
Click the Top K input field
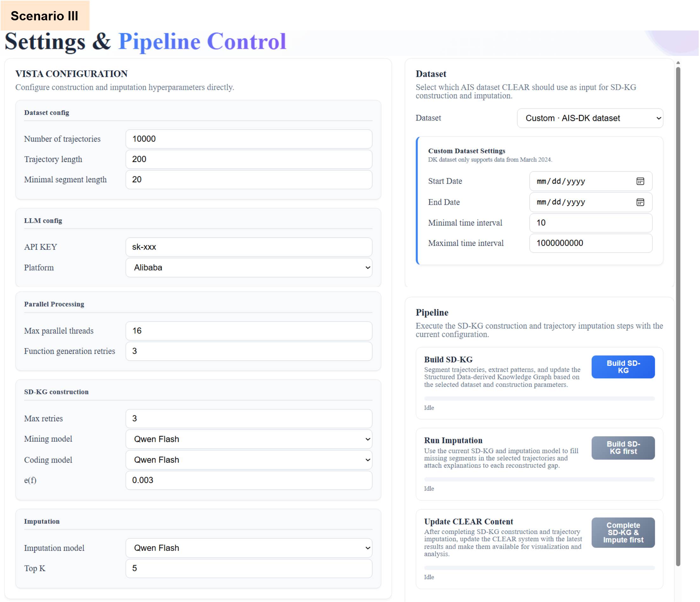[249, 568]
